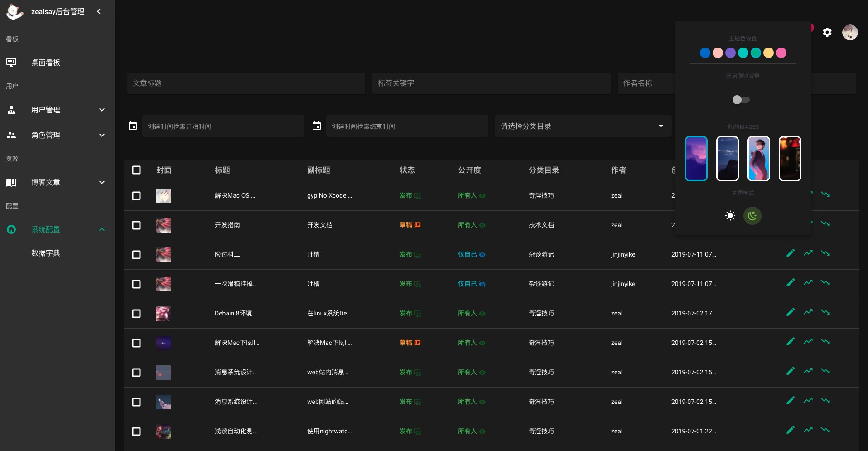This screenshot has height=451, width=868.
Task: Click the zealsay logo in the sidebar
Action: point(14,12)
